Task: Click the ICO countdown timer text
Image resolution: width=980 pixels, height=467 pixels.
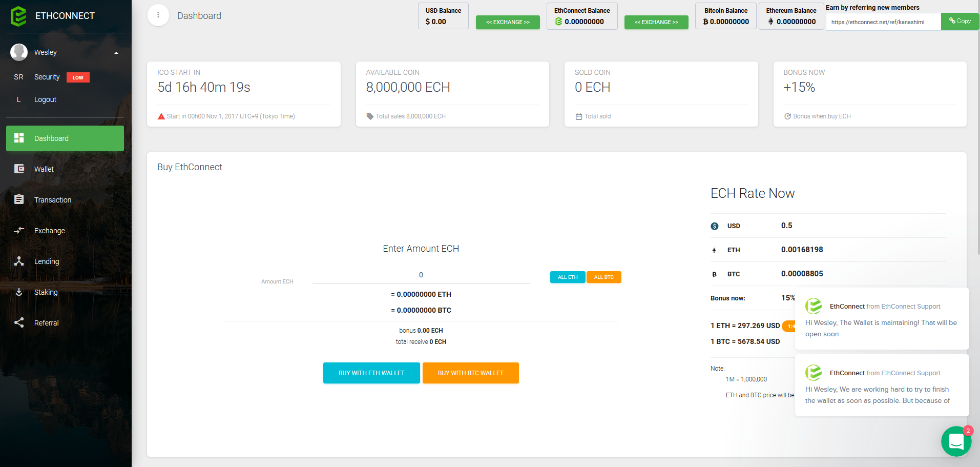Action: point(204,87)
